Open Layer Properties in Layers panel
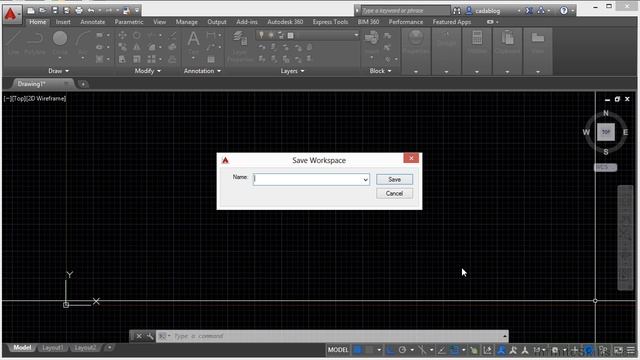Screen dimensions: 640x360 click(240, 46)
